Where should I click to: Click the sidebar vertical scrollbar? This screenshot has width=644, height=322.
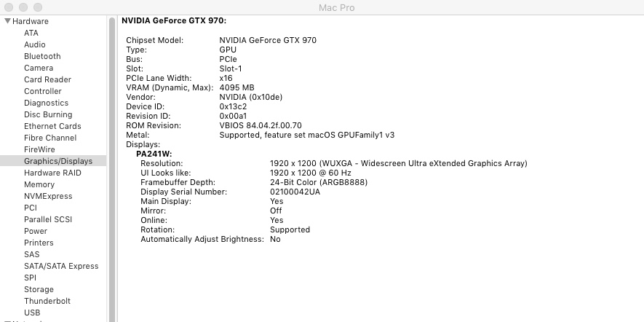(112, 168)
